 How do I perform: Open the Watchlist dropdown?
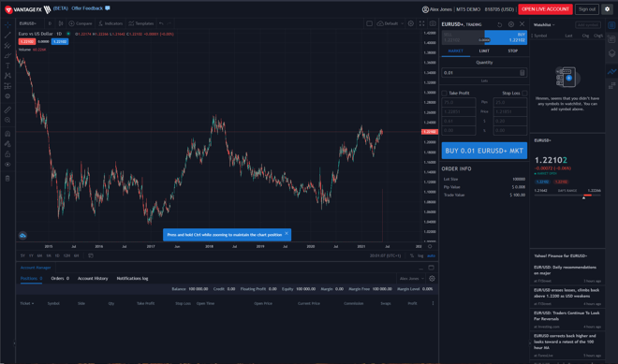(x=544, y=25)
